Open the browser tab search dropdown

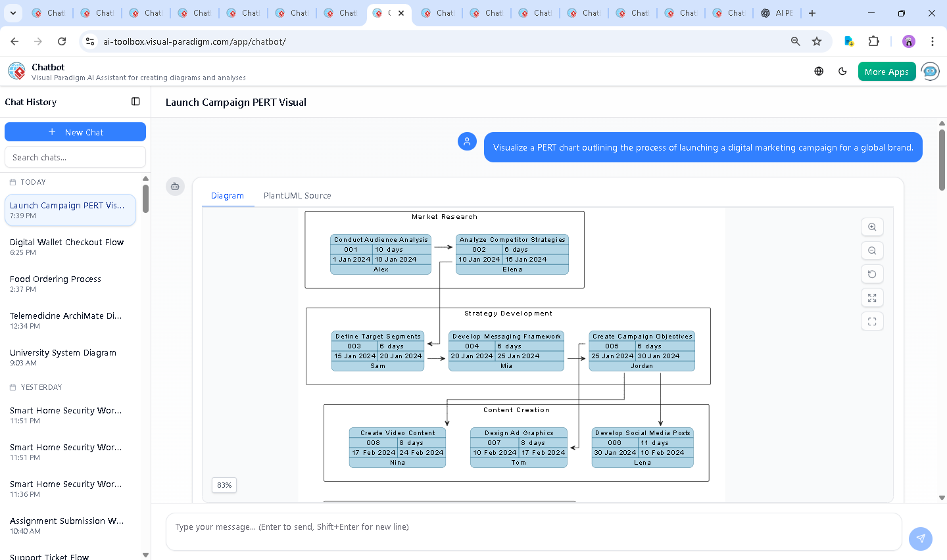pyautogui.click(x=13, y=13)
